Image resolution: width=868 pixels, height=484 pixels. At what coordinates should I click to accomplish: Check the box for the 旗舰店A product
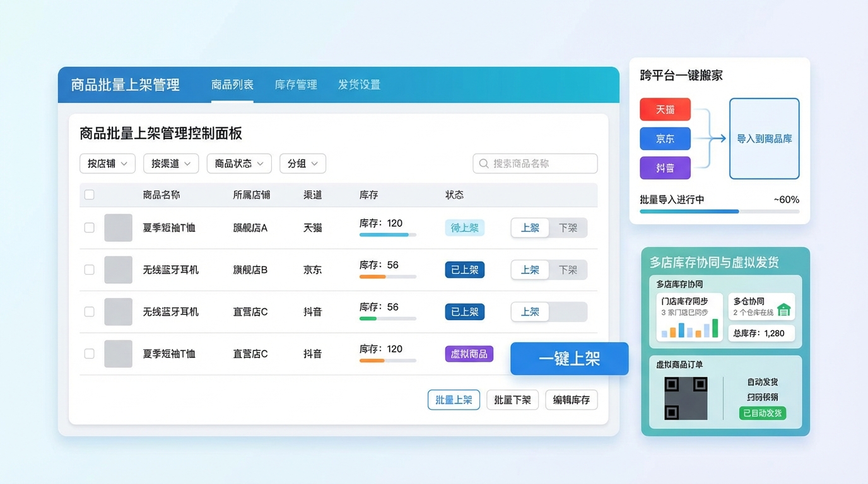(90, 228)
